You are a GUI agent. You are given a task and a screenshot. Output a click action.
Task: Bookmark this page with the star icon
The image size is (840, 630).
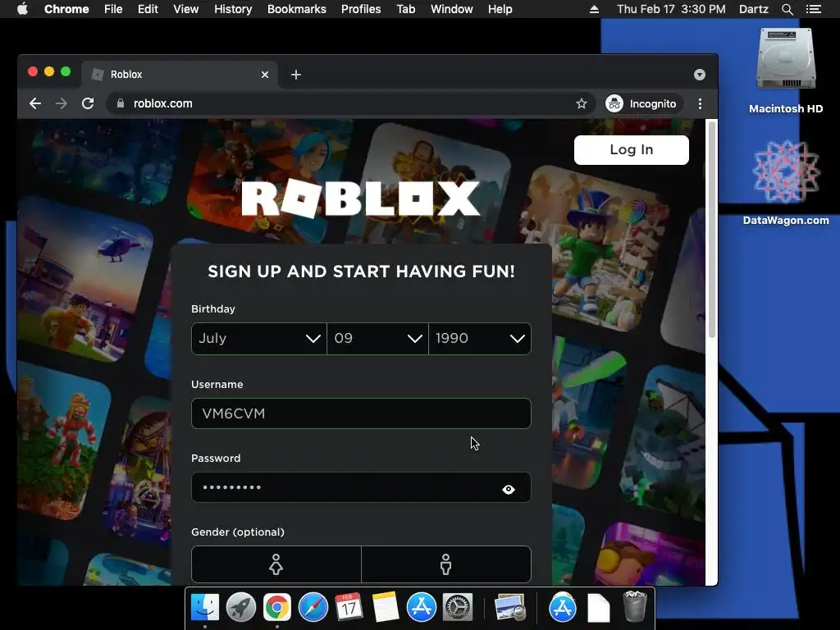coord(582,103)
